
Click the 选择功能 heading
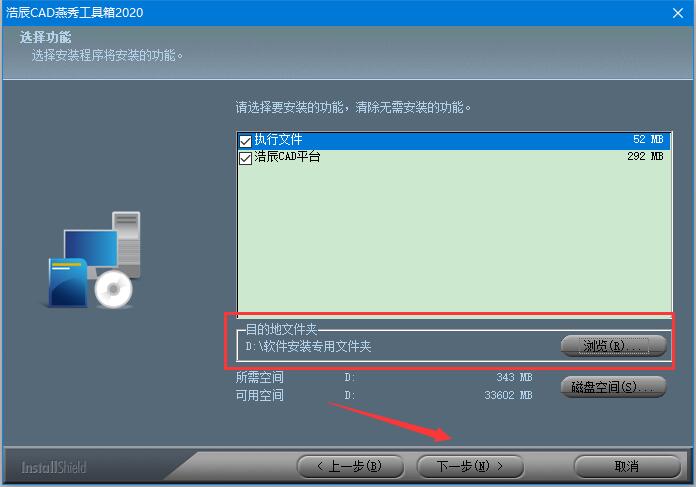click(45, 37)
